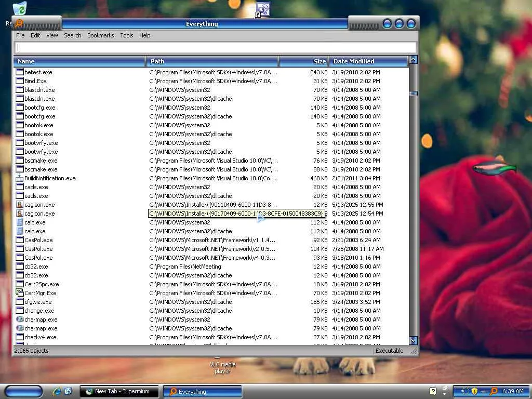Click CasPol.exe icon in the 92 KB row

coord(20,240)
